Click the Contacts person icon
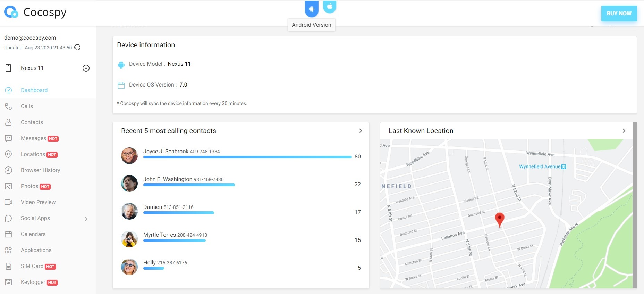 click(8, 122)
